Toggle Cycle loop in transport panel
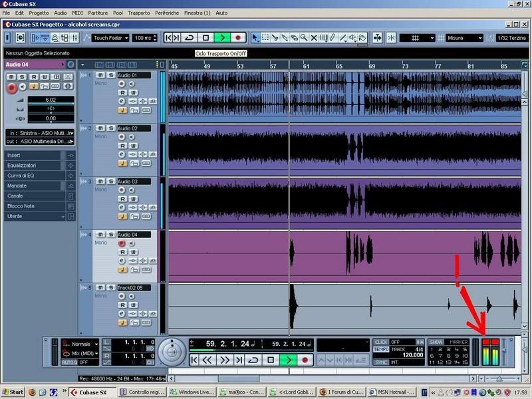532x399 pixels. pyautogui.click(x=253, y=360)
